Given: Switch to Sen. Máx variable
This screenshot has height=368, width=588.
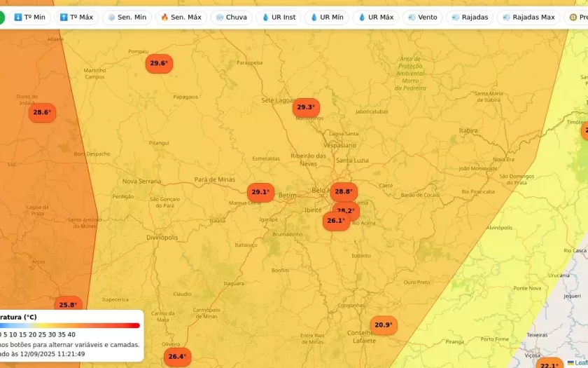Looking at the screenshot, I should 181,17.
